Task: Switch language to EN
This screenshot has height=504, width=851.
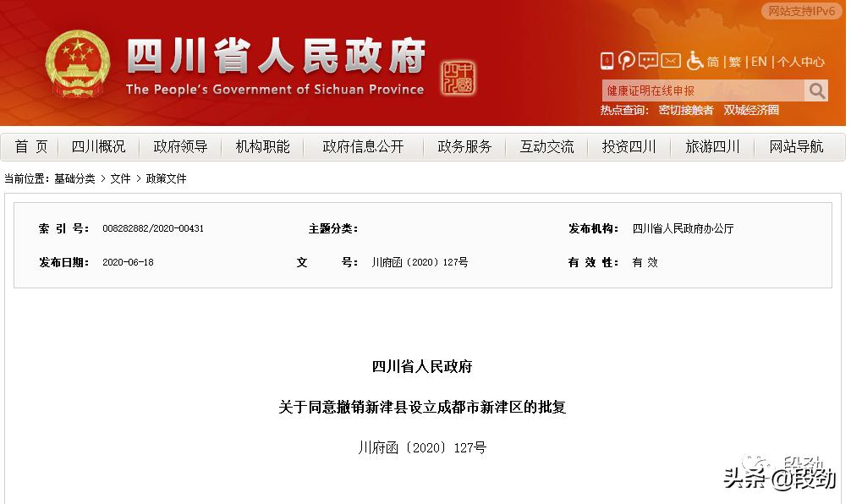Action: coord(759,61)
